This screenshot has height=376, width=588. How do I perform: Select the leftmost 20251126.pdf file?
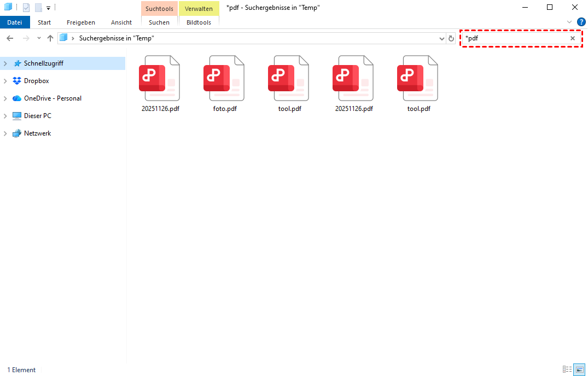pyautogui.click(x=160, y=79)
